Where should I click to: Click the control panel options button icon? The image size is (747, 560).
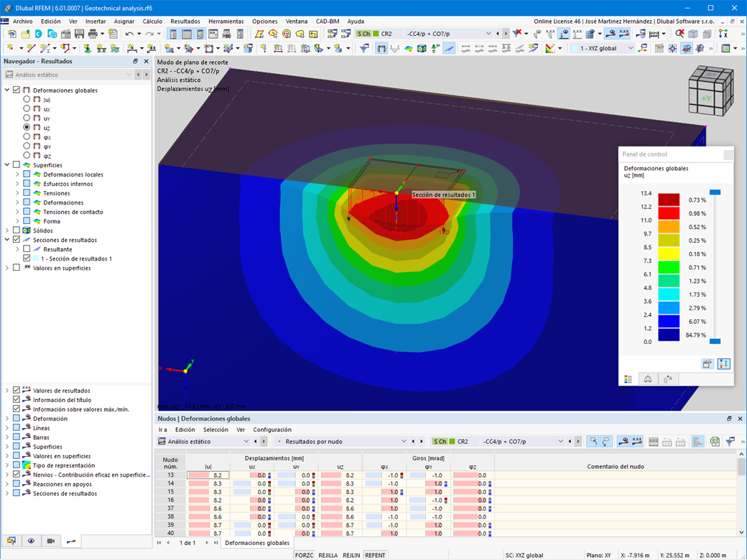click(707, 364)
